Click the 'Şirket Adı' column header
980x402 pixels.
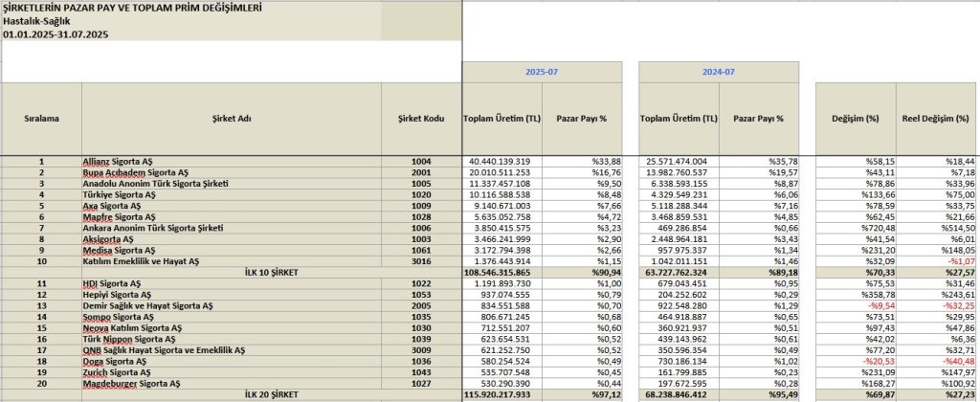[232, 119]
